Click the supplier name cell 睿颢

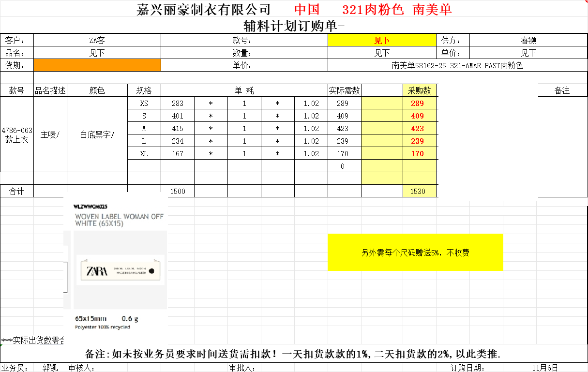pyautogui.click(x=528, y=41)
